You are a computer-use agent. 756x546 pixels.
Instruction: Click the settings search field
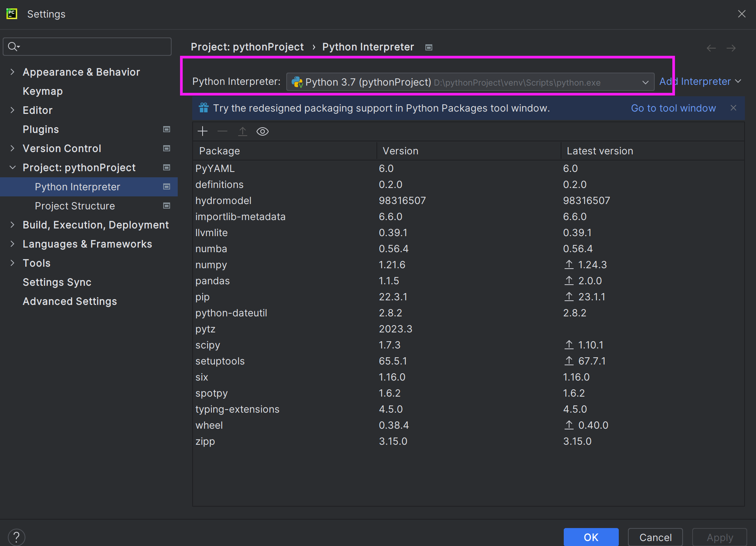coord(87,46)
